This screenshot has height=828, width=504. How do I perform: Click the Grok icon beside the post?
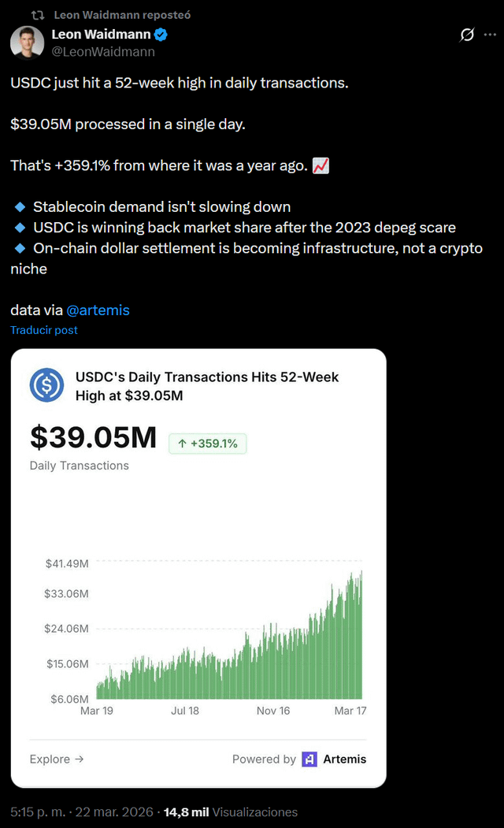point(467,35)
